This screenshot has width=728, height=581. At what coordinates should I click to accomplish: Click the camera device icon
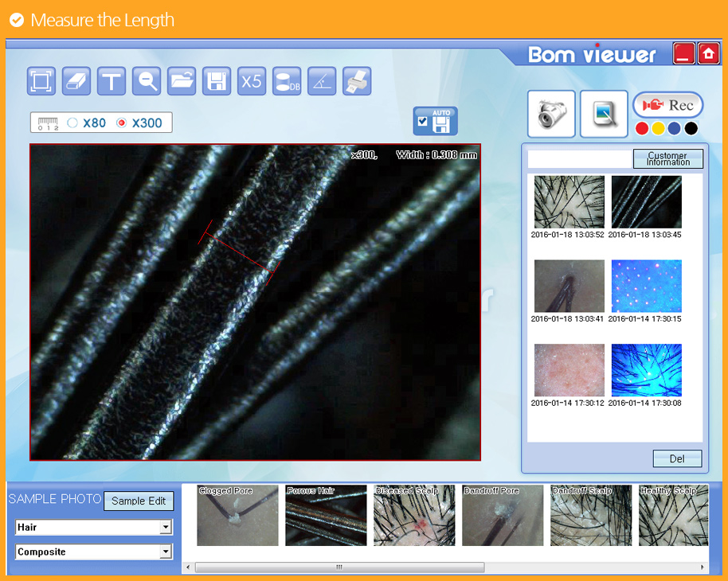(x=550, y=114)
